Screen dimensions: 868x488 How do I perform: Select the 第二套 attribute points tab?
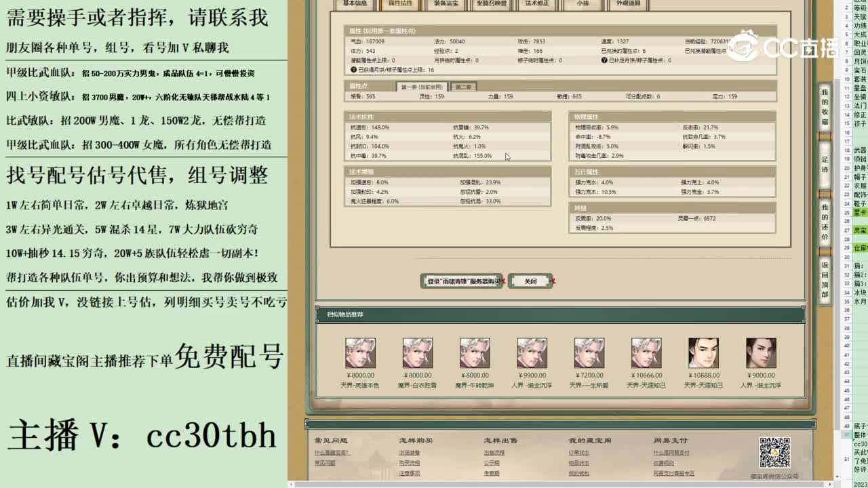(x=463, y=87)
